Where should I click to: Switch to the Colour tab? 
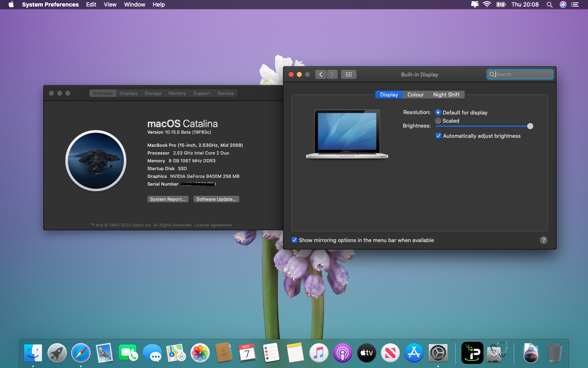click(x=416, y=94)
